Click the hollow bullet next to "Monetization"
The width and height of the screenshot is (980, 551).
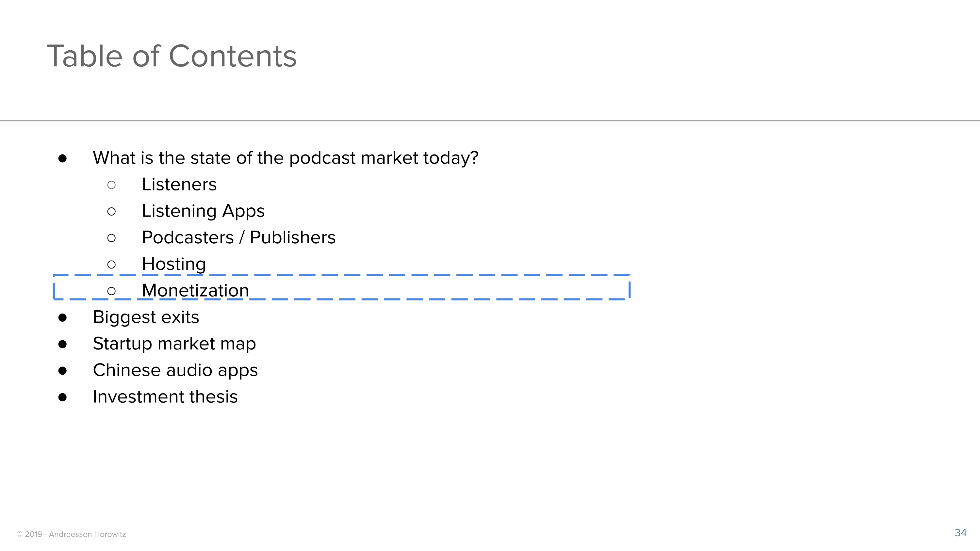pyautogui.click(x=111, y=291)
